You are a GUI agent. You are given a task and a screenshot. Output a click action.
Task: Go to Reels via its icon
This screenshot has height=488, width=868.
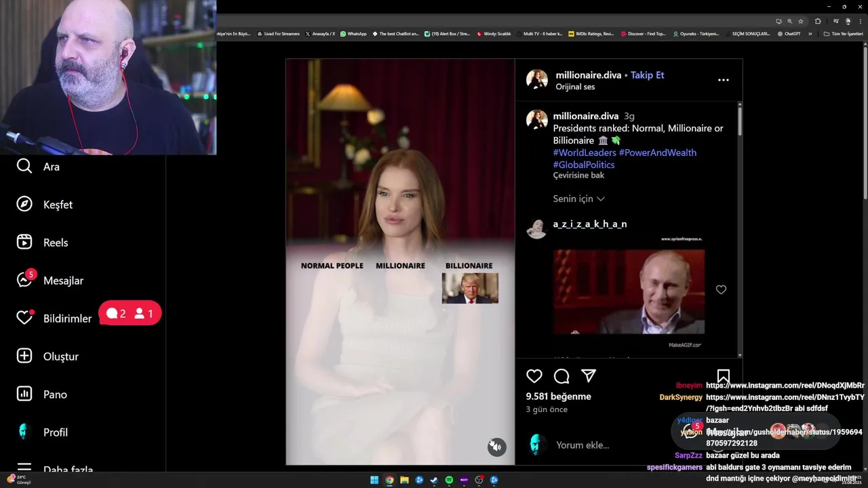click(x=24, y=242)
